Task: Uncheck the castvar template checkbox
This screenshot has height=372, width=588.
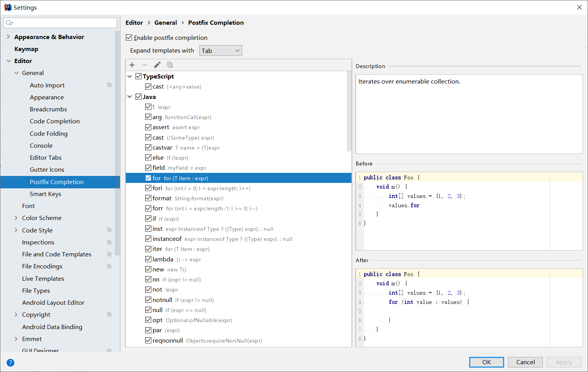Action: pos(148,147)
